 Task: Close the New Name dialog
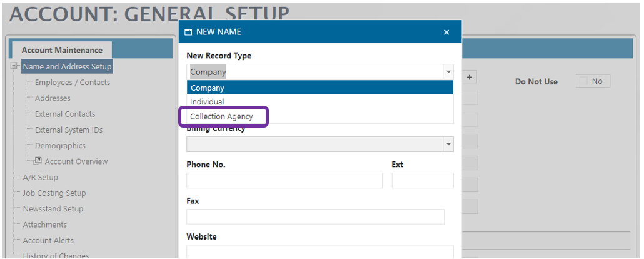pyautogui.click(x=446, y=33)
